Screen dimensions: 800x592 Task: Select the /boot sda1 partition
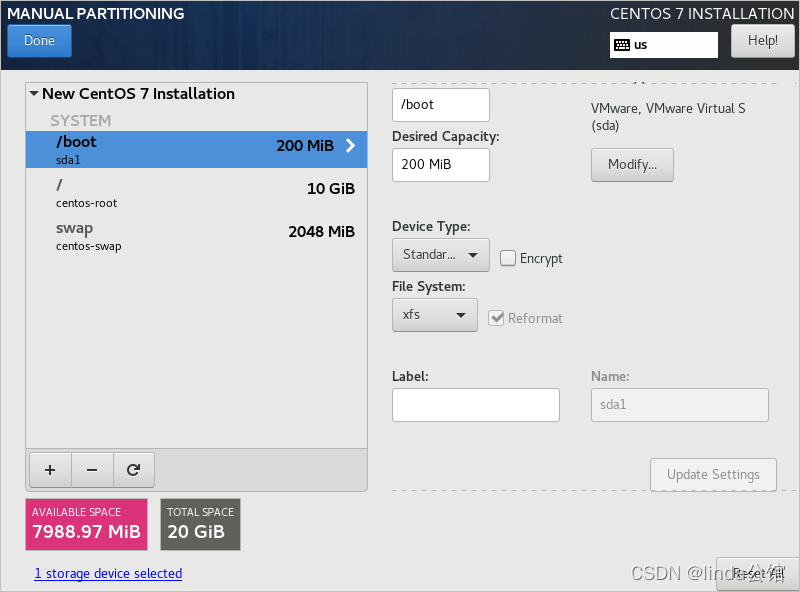click(196, 150)
